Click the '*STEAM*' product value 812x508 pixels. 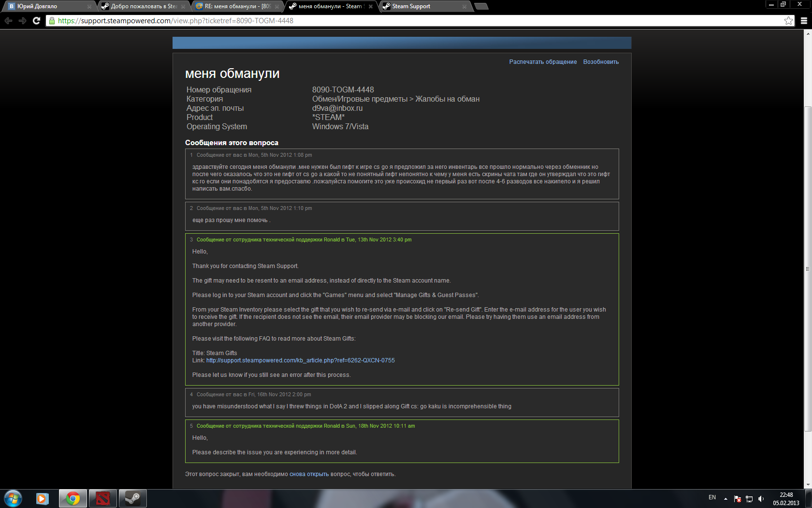(x=329, y=117)
